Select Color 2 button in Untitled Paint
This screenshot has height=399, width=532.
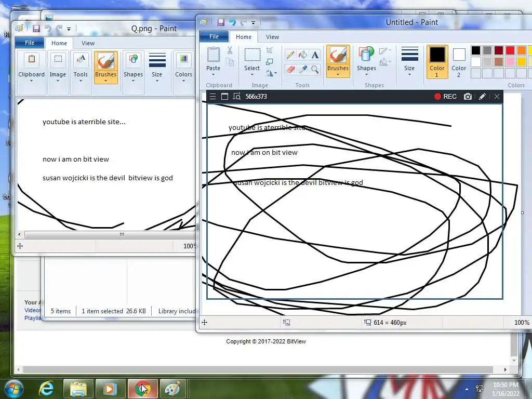[459, 62]
